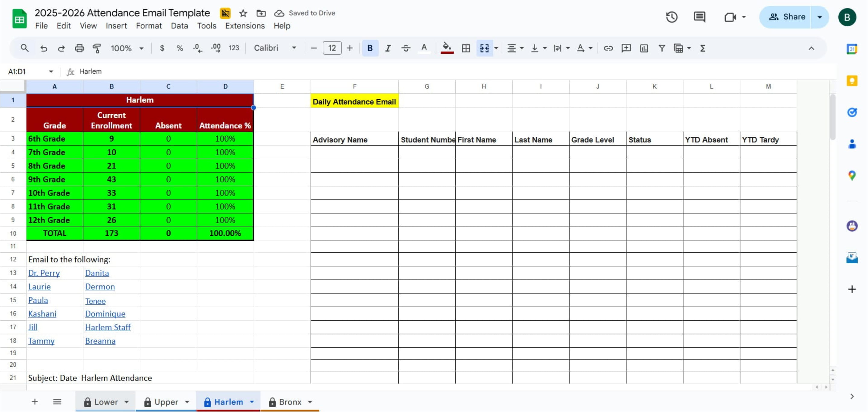The width and height of the screenshot is (868, 412).
Task: Open Text rotation dropdown
Action: coord(584,48)
